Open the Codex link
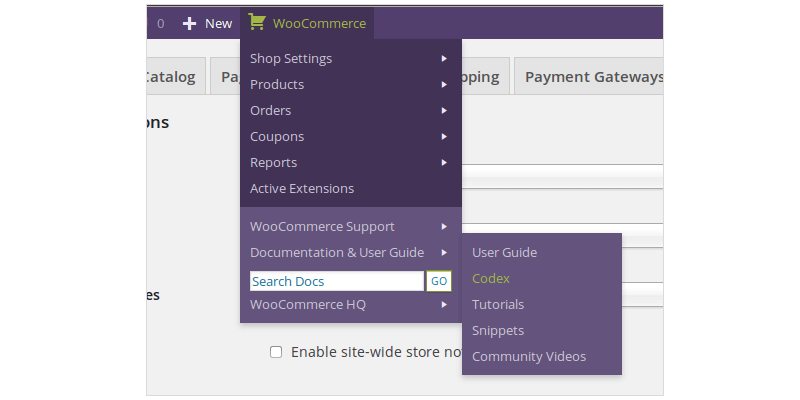The height and width of the screenshot is (400, 800). (x=491, y=279)
